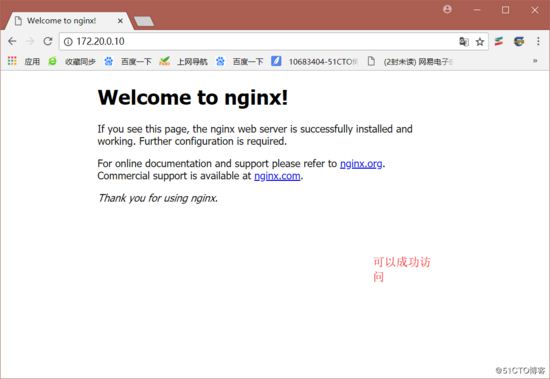Open a new tab with the new-tab button
The height and width of the screenshot is (379, 550).
(144, 21)
